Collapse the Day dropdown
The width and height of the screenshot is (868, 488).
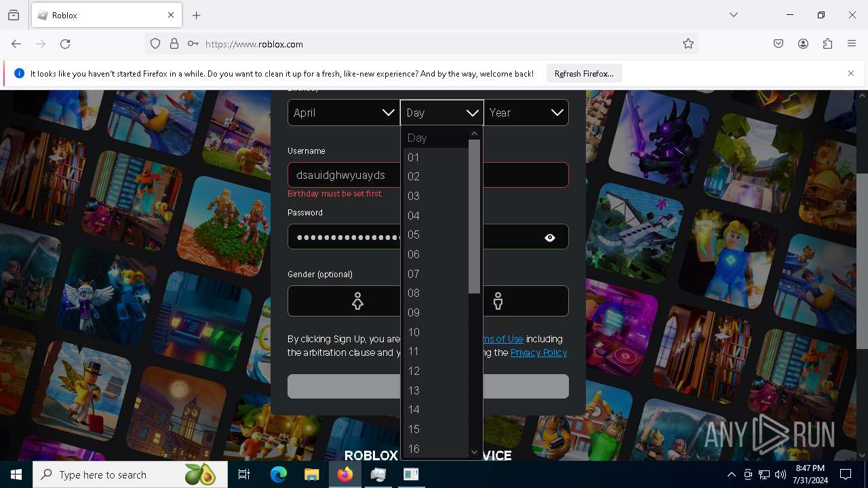[x=441, y=113]
